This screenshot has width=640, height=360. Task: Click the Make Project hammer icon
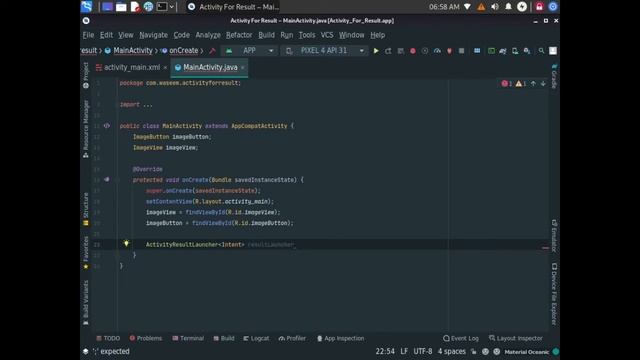pyautogui.click(x=212, y=51)
